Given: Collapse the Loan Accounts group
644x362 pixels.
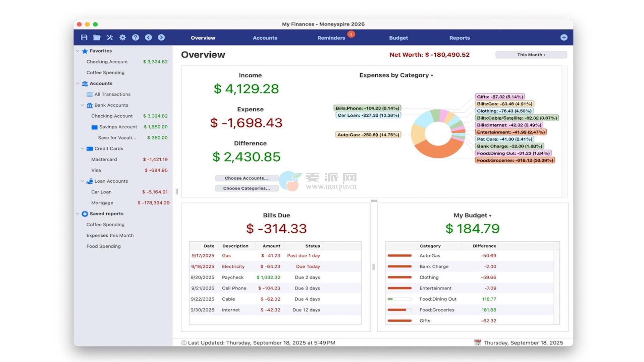Looking at the screenshot, I should [x=83, y=181].
